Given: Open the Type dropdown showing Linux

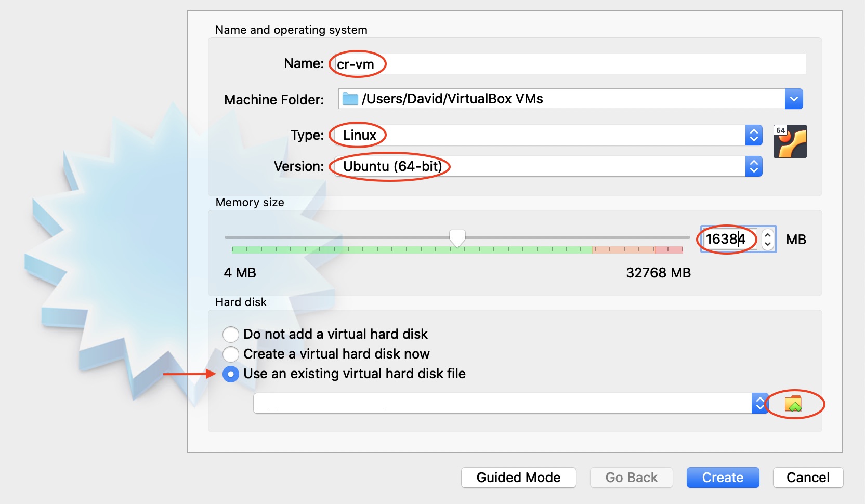Looking at the screenshot, I should pyautogui.click(x=754, y=135).
